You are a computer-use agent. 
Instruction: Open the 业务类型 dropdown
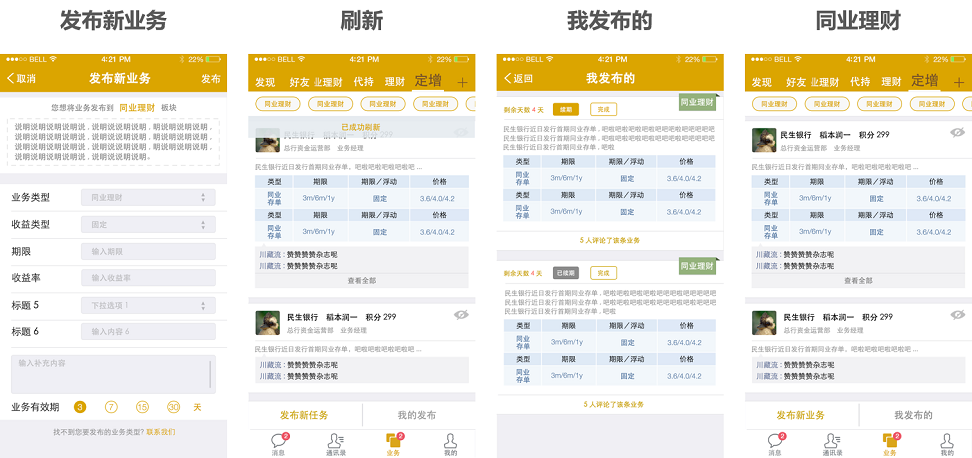pos(148,198)
